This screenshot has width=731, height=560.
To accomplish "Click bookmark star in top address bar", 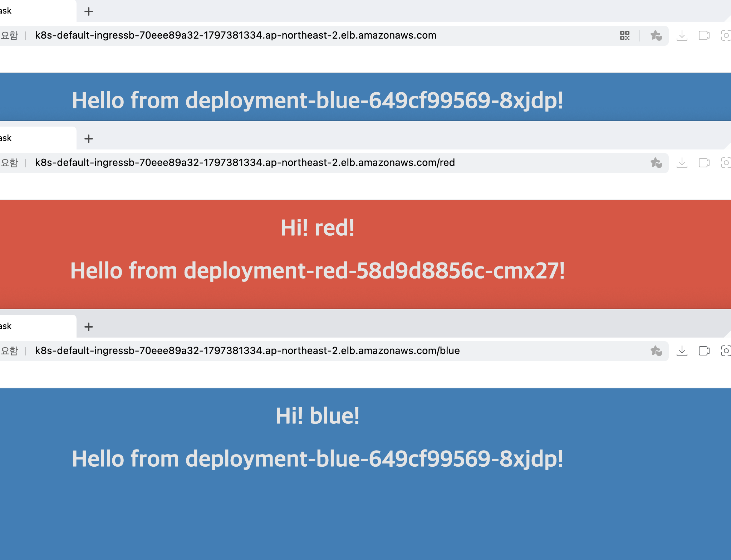I will tap(656, 35).
